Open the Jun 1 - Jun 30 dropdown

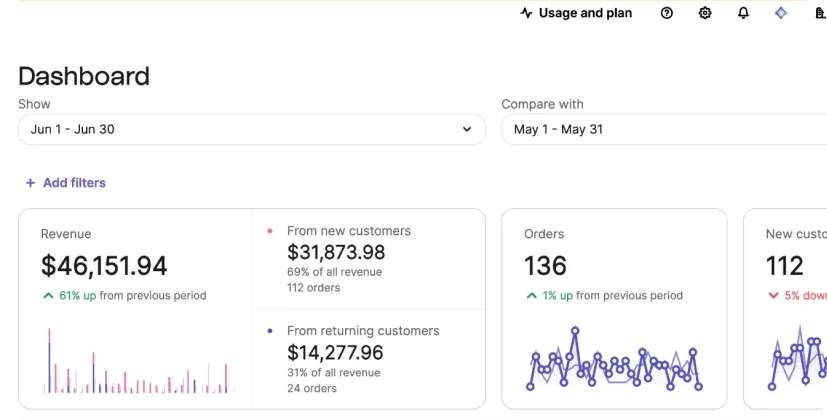(250, 129)
